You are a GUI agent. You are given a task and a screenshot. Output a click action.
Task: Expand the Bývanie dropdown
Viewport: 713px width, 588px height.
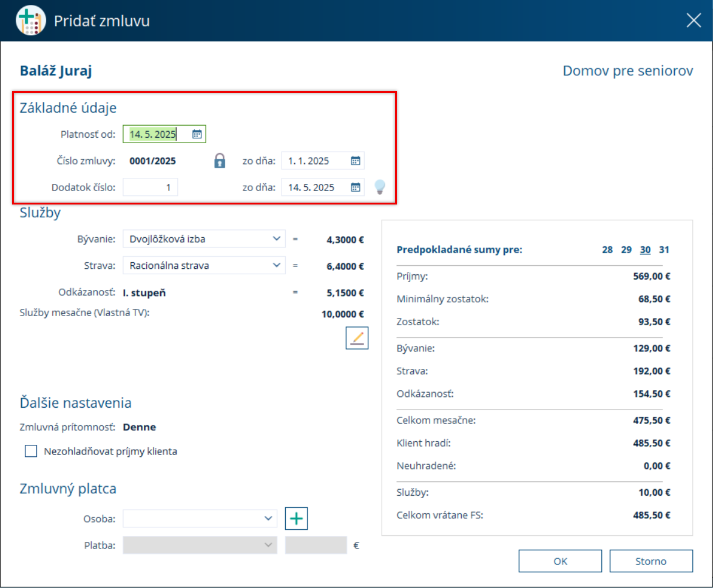click(x=277, y=238)
